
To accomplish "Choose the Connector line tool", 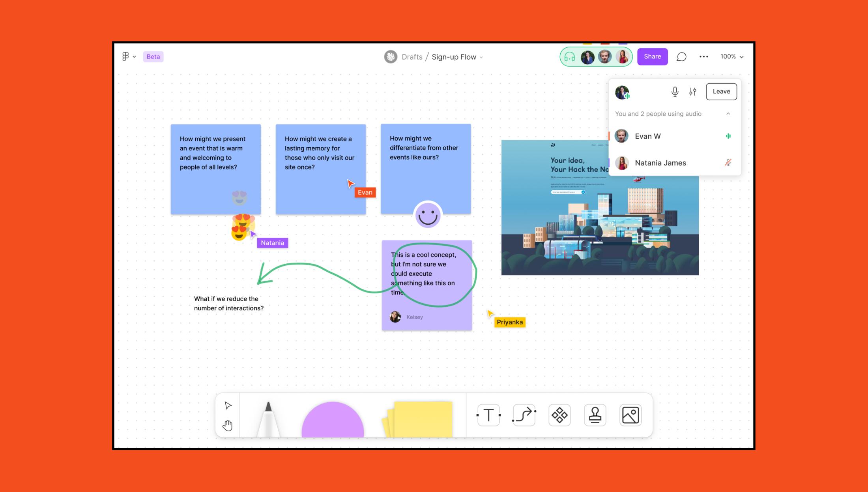I will coord(524,415).
